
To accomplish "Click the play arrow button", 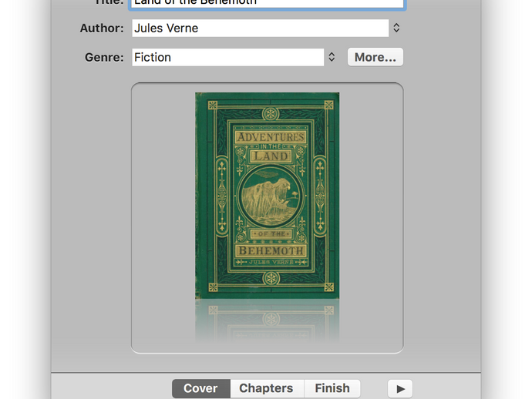I will tap(400, 388).
